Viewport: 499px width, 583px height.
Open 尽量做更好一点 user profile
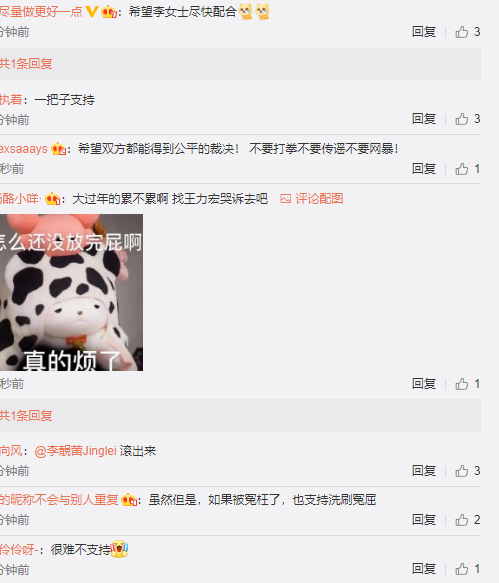click(x=41, y=12)
